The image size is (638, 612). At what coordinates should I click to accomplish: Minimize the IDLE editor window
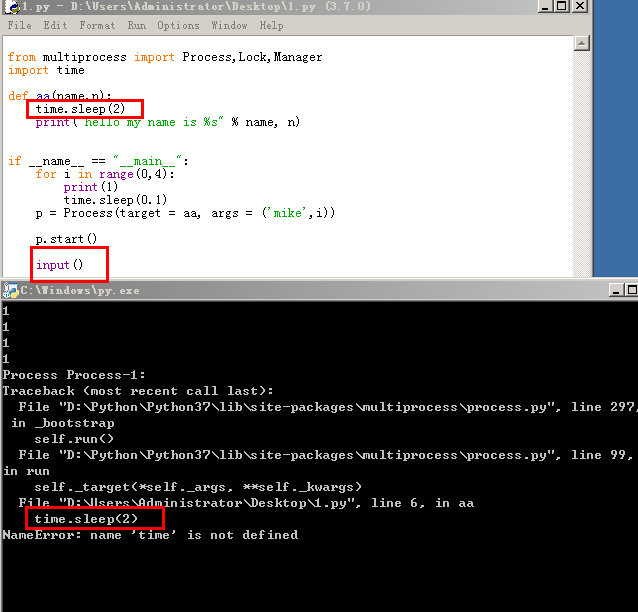coord(544,7)
